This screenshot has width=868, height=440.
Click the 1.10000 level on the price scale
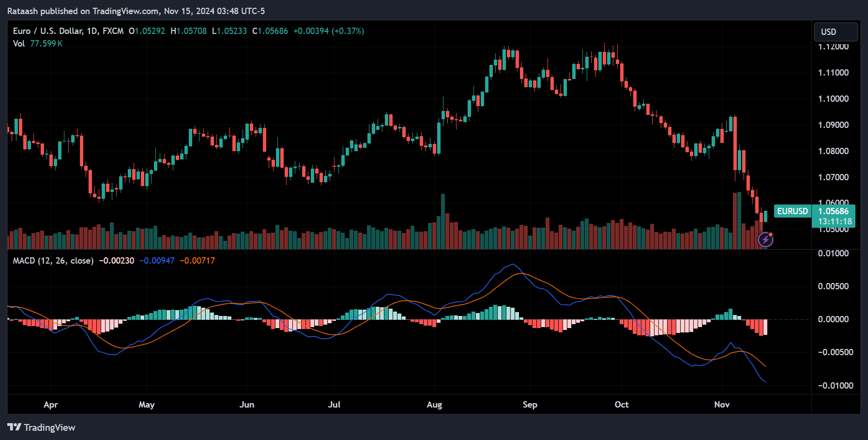[x=834, y=98]
